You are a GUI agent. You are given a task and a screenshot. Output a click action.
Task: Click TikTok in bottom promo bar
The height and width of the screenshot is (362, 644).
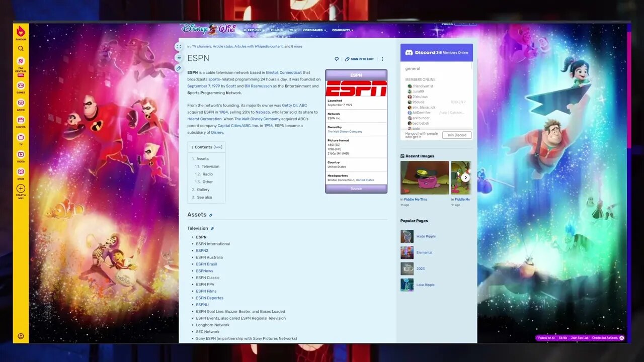click(x=562, y=338)
